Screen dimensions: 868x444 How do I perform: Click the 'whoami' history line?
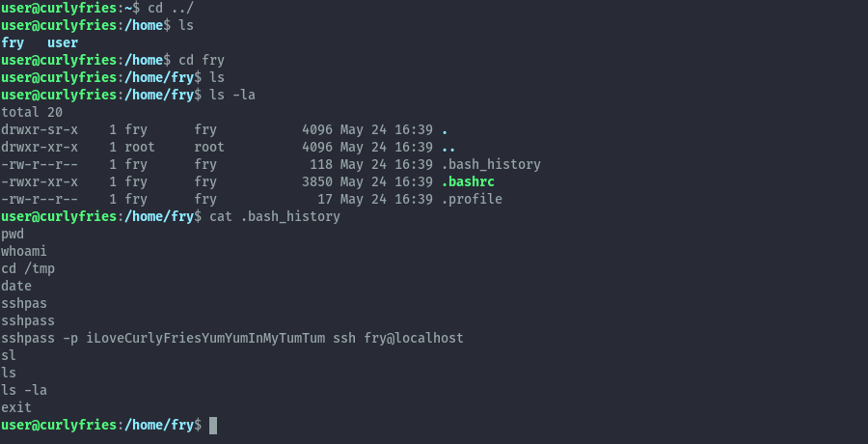pos(24,251)
